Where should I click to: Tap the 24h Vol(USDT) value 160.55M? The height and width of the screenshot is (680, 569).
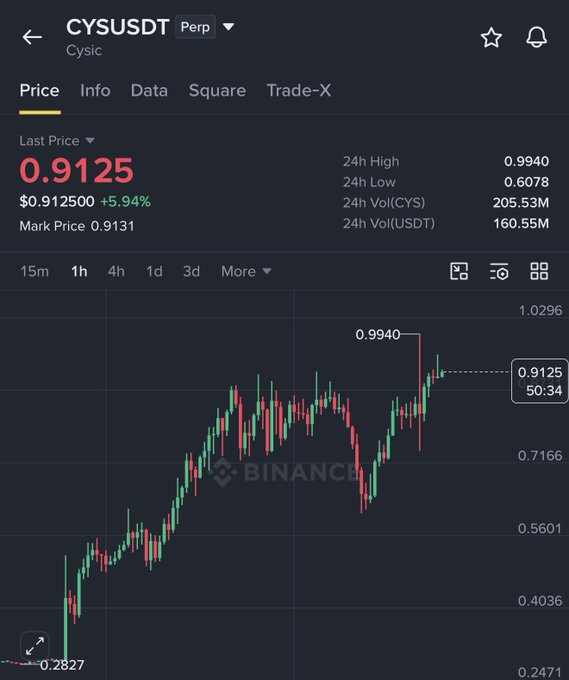[521, 223]
